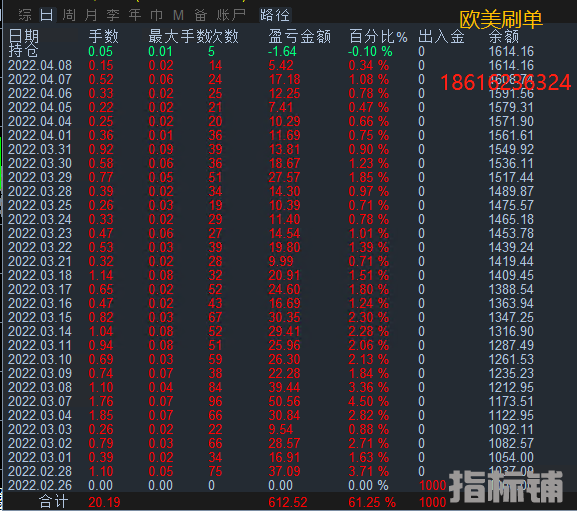
Task: Click profit 26.30 for 2022.03.10
Action: tap(284, 359)
